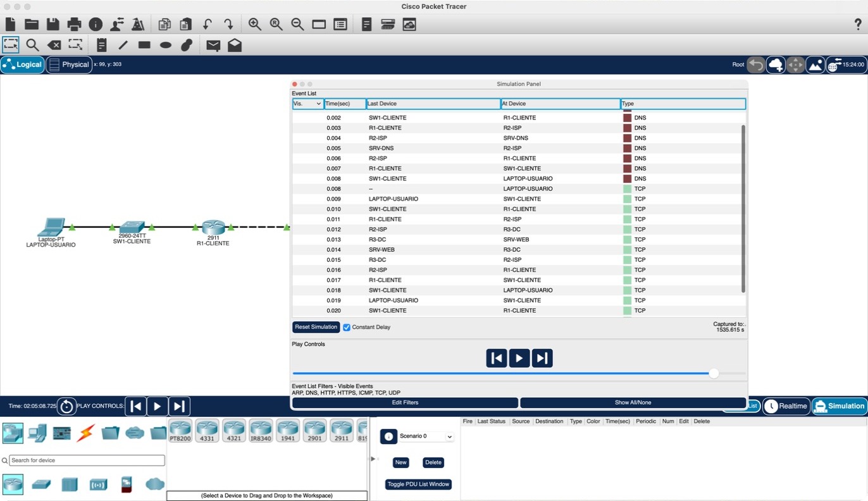Screen dimensions: 868x501
Task: Open the help question mark icon
Action: point(859,25)
